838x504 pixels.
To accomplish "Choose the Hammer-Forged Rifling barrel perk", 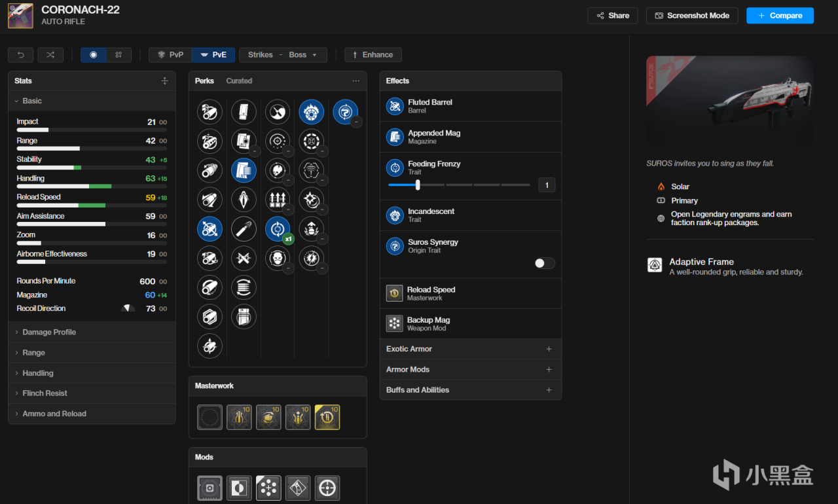I will point(209,287).
